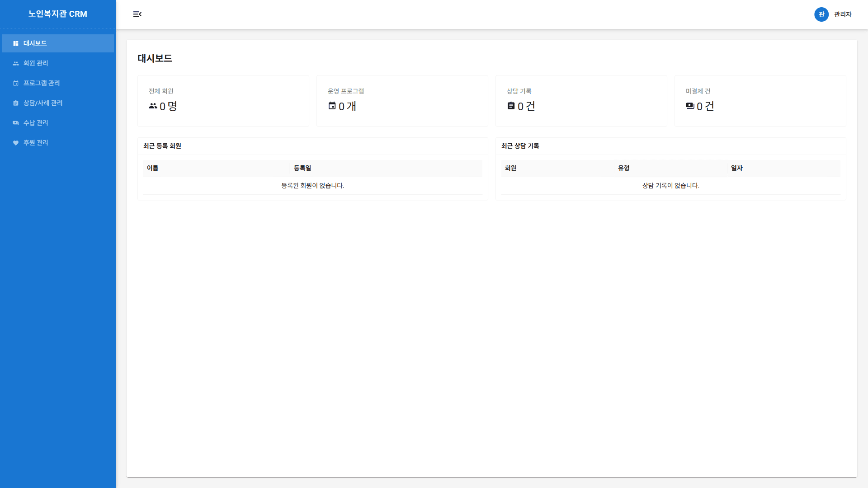Click the 회원 관리 people icon
This screenshot has width=868, height=488.
[16, 63]
